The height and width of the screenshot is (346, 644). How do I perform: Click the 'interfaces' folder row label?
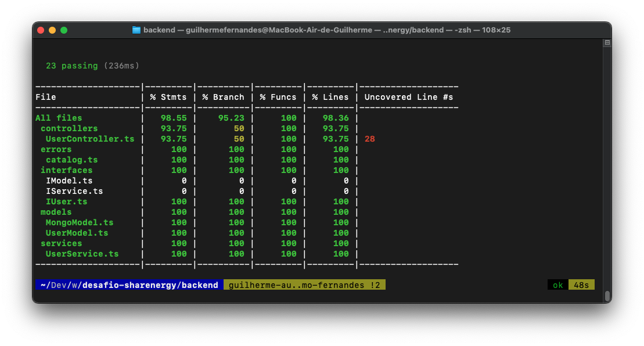[x=67, y=170]
